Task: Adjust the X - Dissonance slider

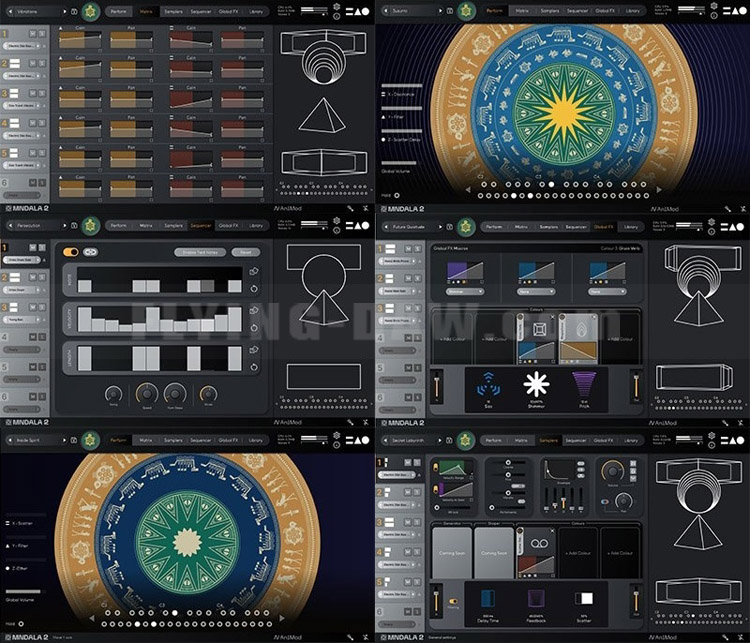Action: click(402, 86)
